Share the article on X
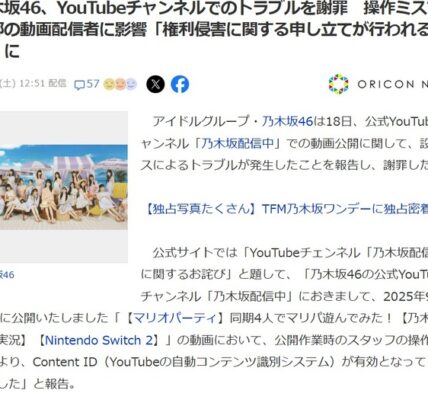 coord(155,84)
